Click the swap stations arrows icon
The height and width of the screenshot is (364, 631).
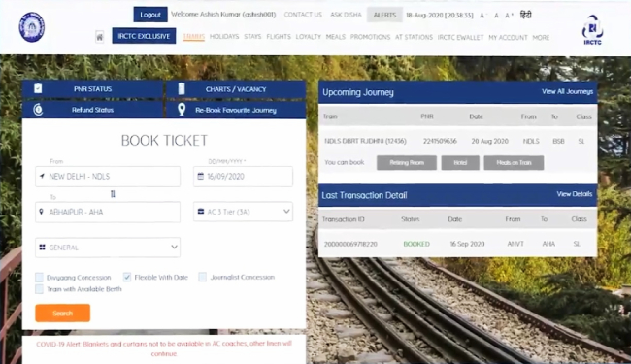tap(113, 194)
